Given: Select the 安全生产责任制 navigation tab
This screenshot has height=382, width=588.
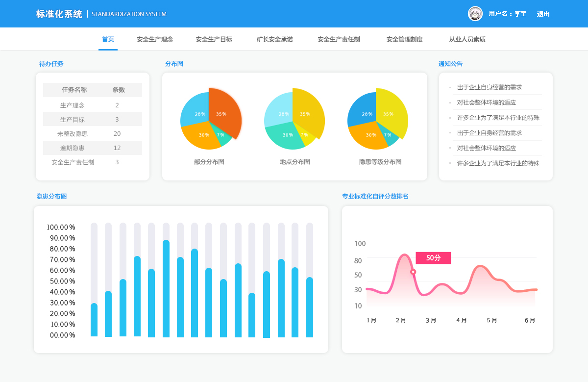Looking at the screenshot, I should (339, 39).
